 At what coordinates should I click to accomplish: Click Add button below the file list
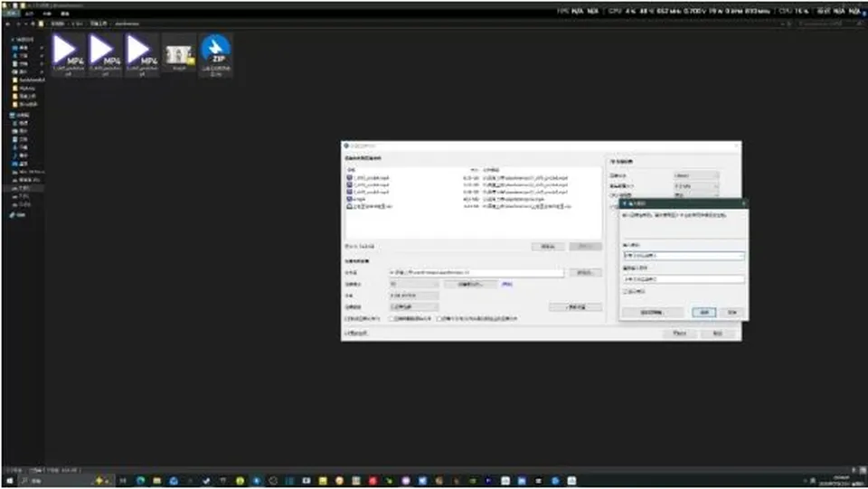548,247
